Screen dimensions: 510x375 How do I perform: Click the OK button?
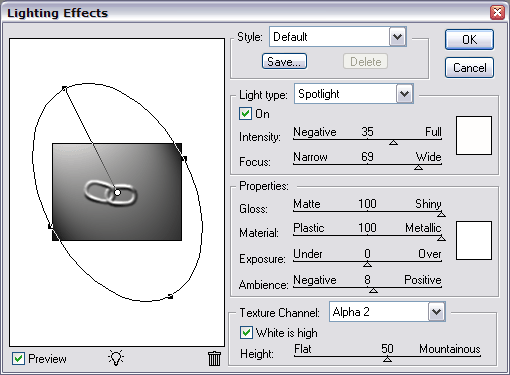coord(469,40)
